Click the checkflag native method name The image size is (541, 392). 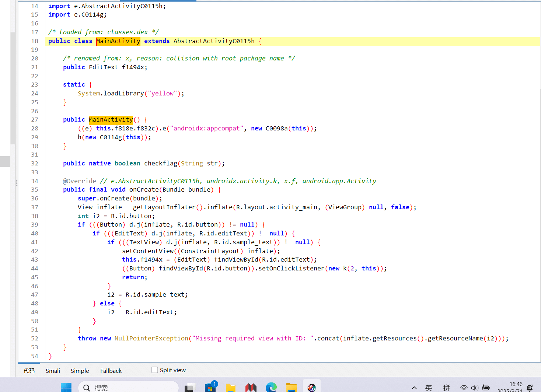(161, 163)
